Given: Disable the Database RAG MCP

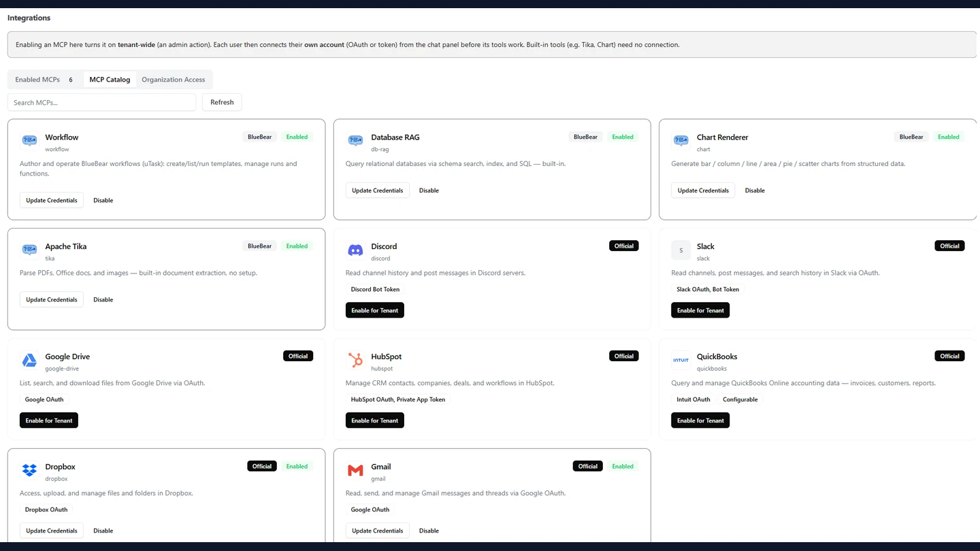Looking at the screenshot, I should 429,190.
